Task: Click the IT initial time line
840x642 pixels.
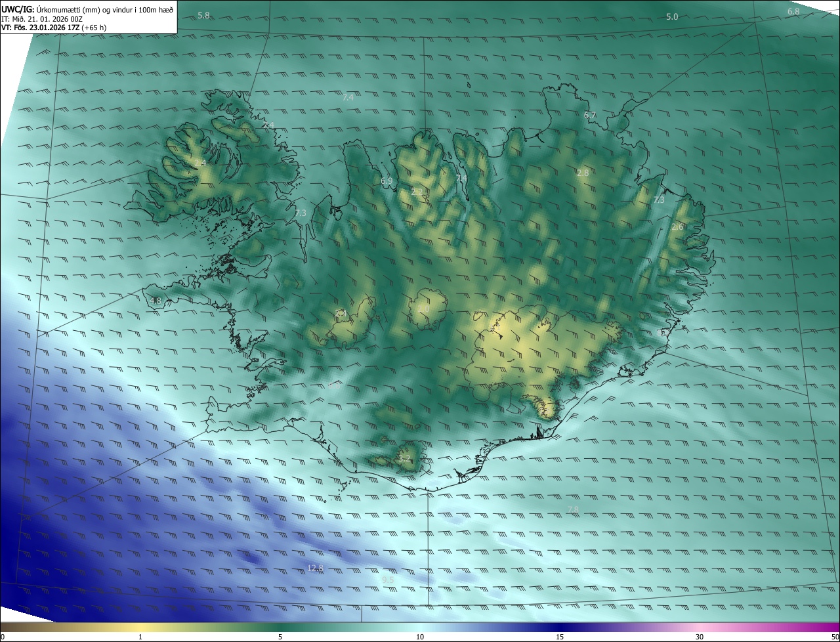Action: pyautogui.click(x=41, y=19)
